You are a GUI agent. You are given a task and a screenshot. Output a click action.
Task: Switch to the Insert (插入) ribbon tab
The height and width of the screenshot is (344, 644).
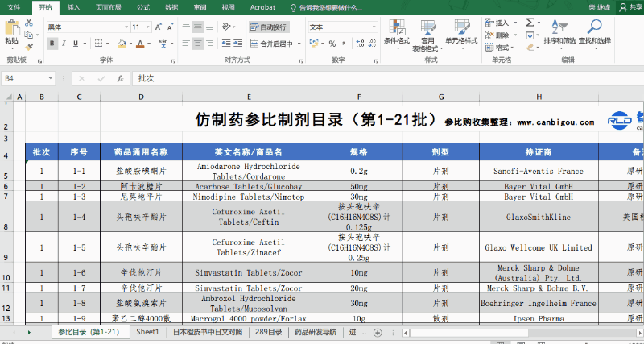pos(74,7)
